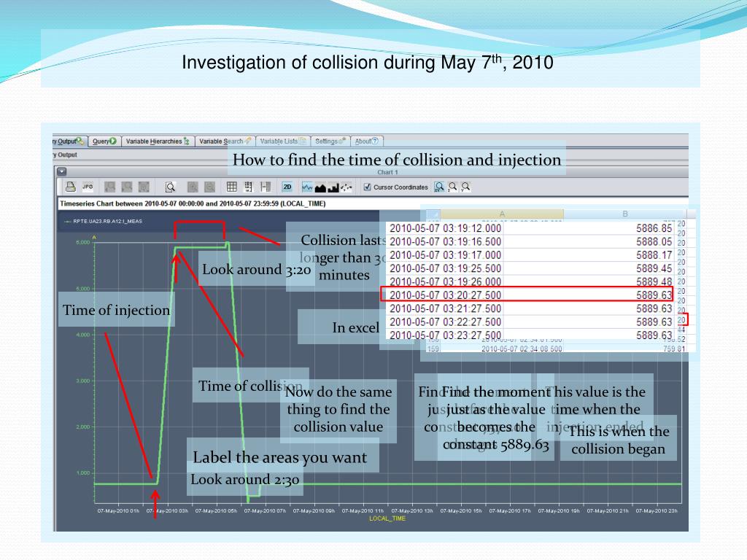747x560 pixels.
Task: Toggle the chart grid icon
Action: tap(231, 187)
